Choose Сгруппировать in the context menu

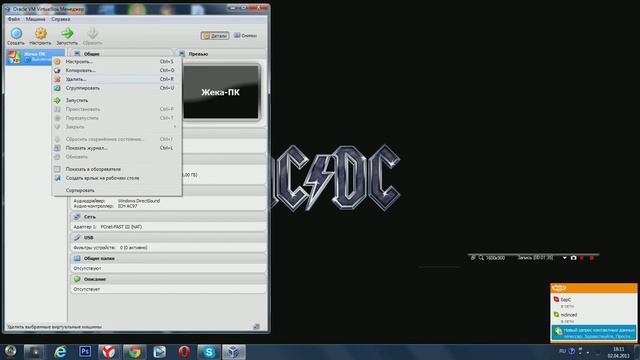tap(117, 88)
